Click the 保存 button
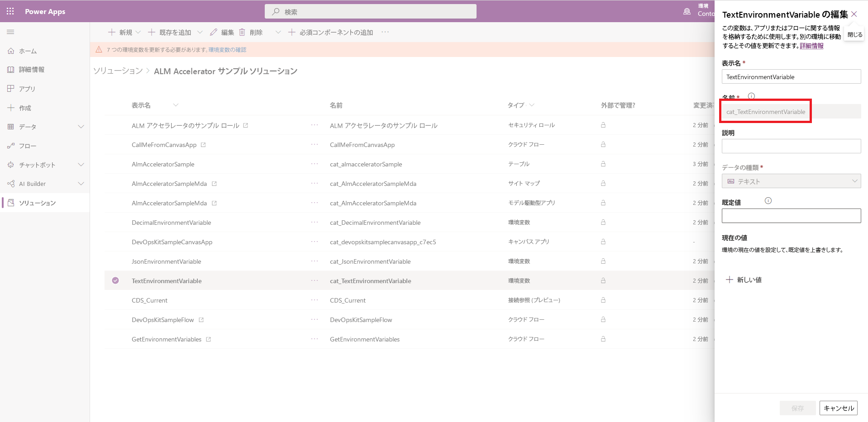Screen dimensions: 868x422 click(x=797, y=408)
